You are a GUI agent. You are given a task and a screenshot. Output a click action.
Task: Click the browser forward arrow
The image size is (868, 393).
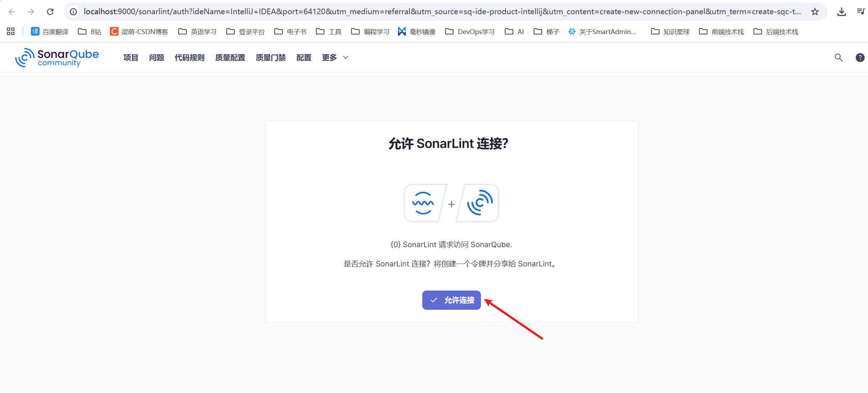tap(31, 12)
